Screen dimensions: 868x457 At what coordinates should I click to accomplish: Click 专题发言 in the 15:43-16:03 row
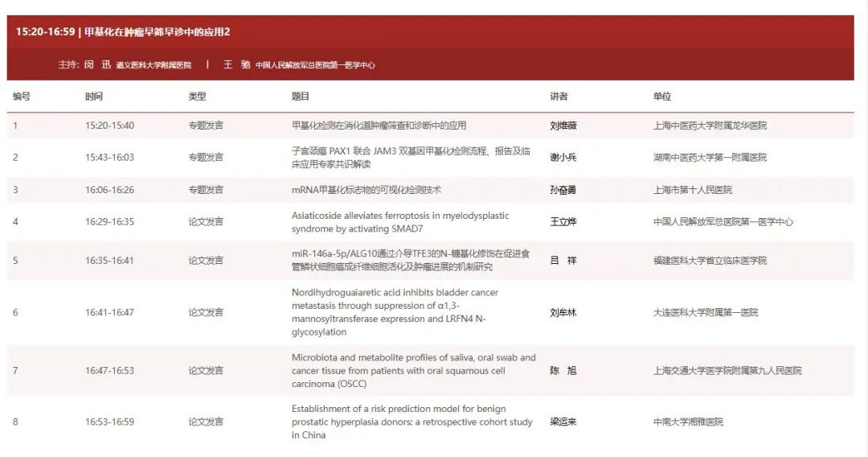point(206,158)
